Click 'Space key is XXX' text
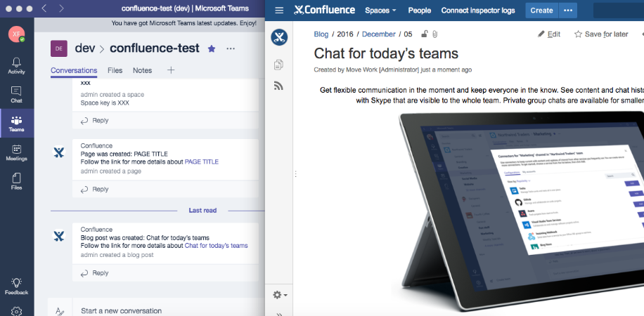 [105, 103]
